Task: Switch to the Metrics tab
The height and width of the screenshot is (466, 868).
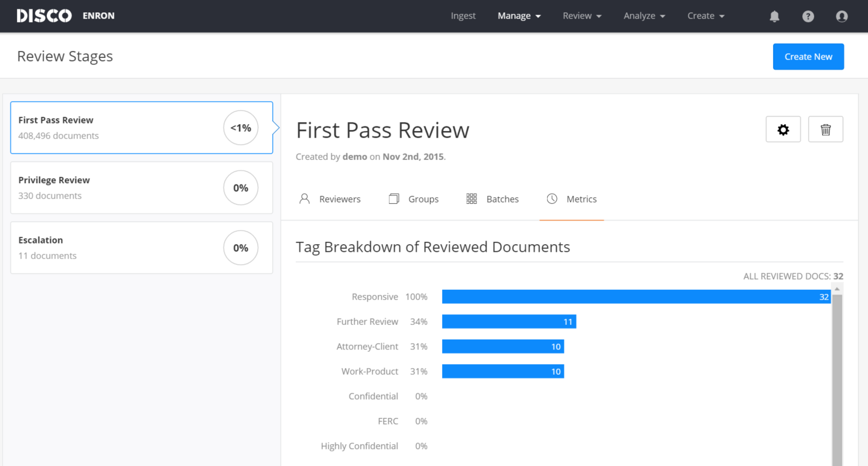Action: [x=572, y=199]
